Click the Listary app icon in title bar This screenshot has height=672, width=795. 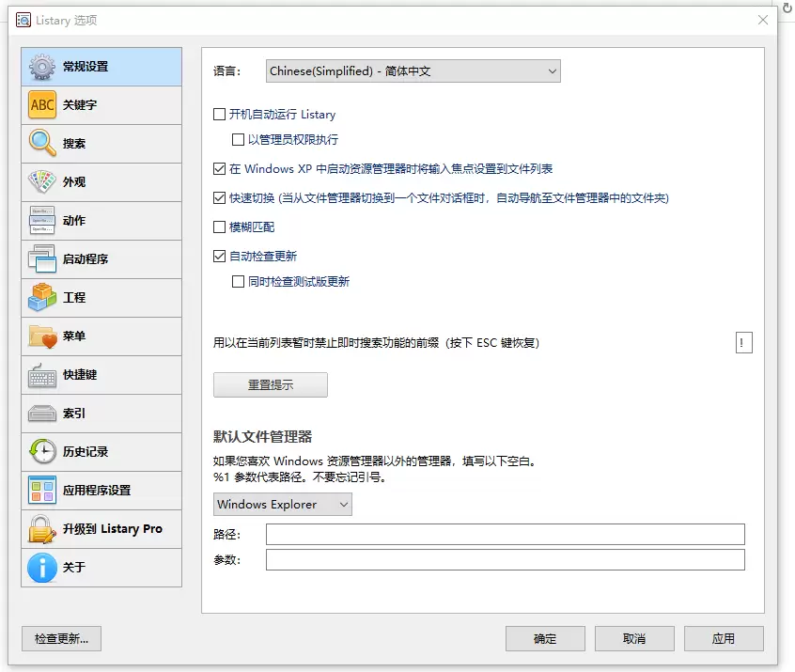pos(23,21)
